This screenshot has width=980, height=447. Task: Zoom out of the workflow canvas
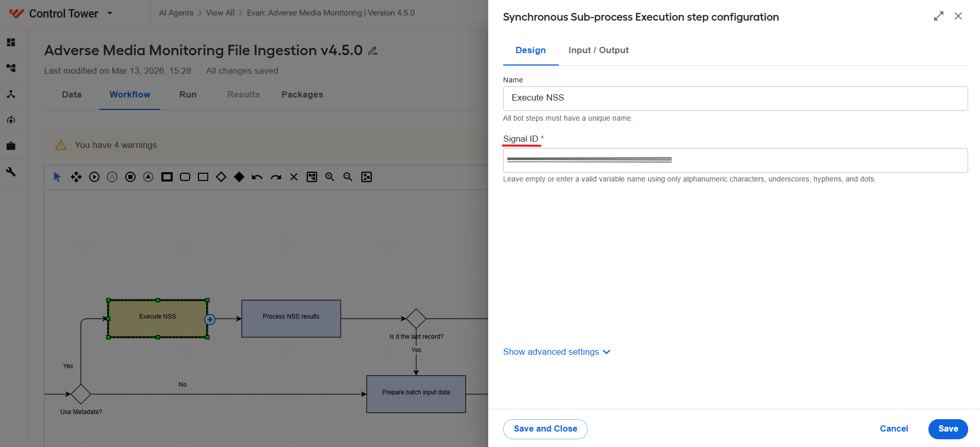[348, 177]
